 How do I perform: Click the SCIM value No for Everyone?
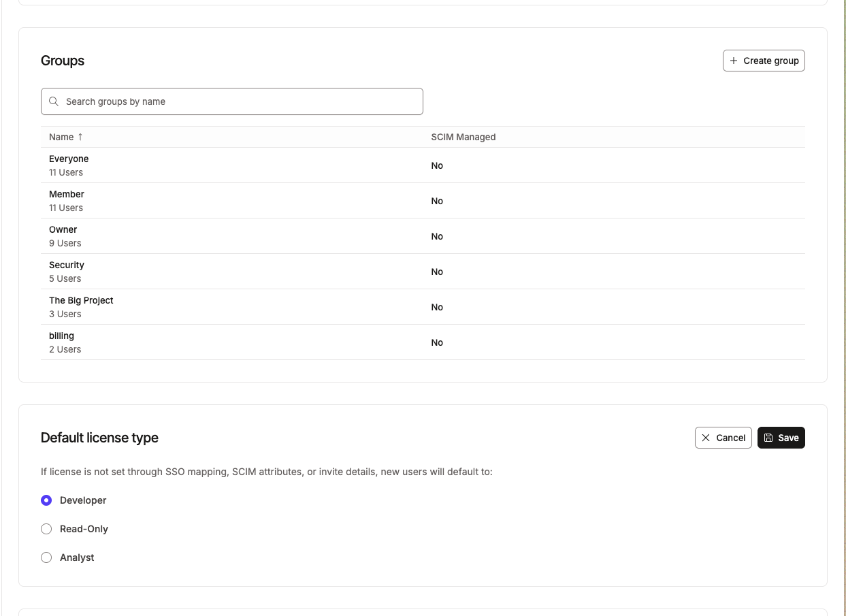[x=437, y=165]
